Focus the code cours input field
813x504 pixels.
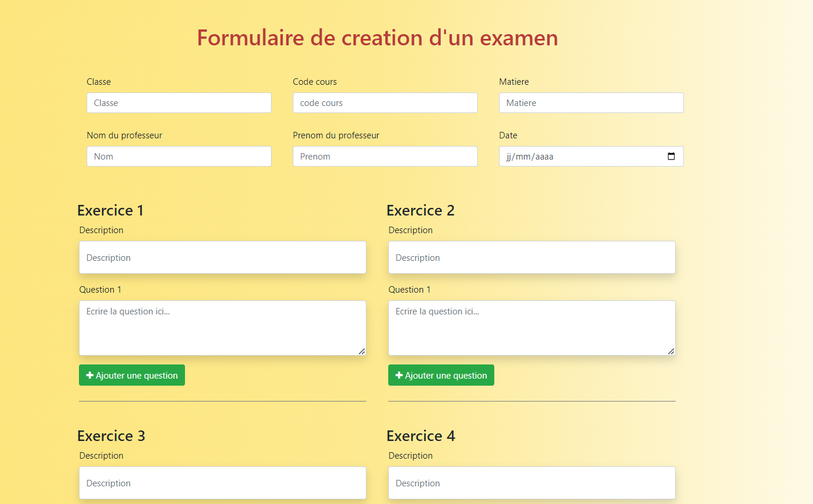tap(385, 102)
